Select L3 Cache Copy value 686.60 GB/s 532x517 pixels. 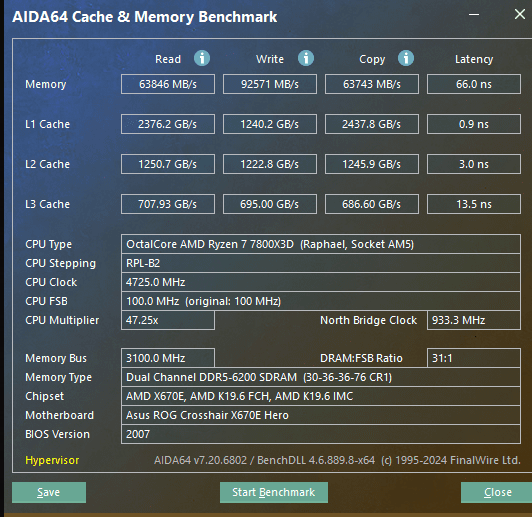pos(372,204)
